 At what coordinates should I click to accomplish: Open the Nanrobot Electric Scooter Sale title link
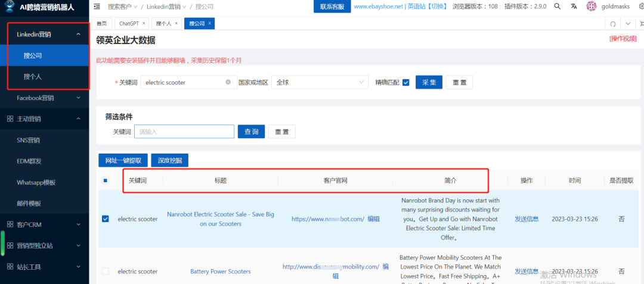click(221, 219)
